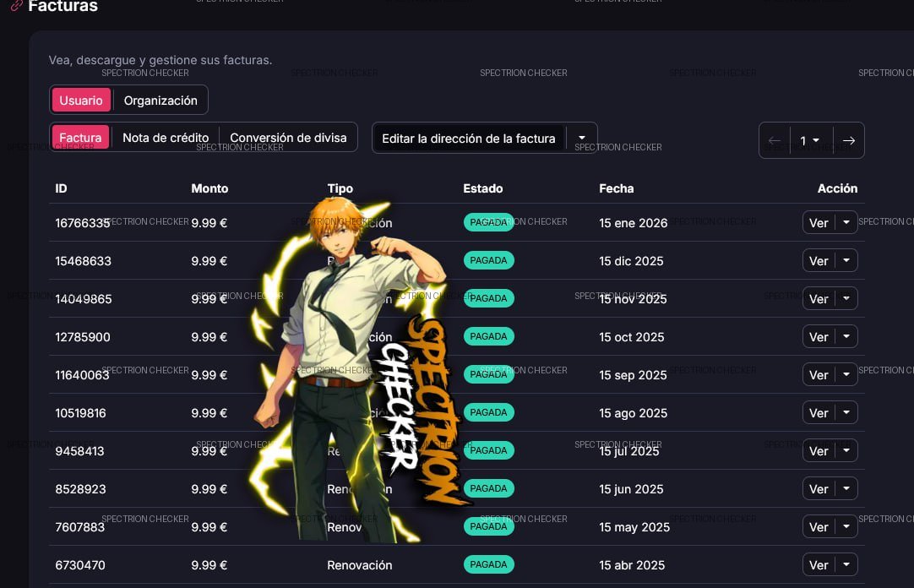The image size is (914, 588).
Task: Click Ver for invoice 9458413
Action: (818, 451)
